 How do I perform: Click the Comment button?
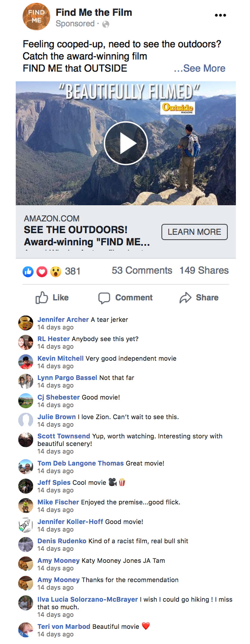coord(126,298)
